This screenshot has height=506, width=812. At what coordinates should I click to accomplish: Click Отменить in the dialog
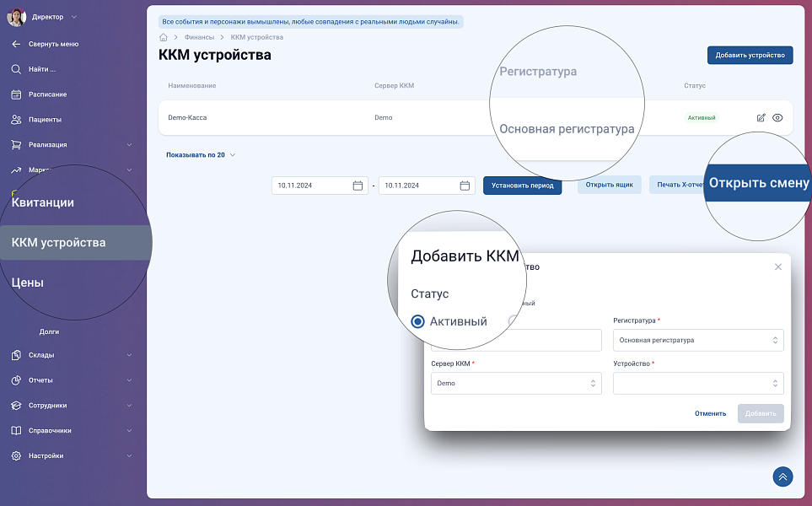pyautogui.click(x=710, y=413)
